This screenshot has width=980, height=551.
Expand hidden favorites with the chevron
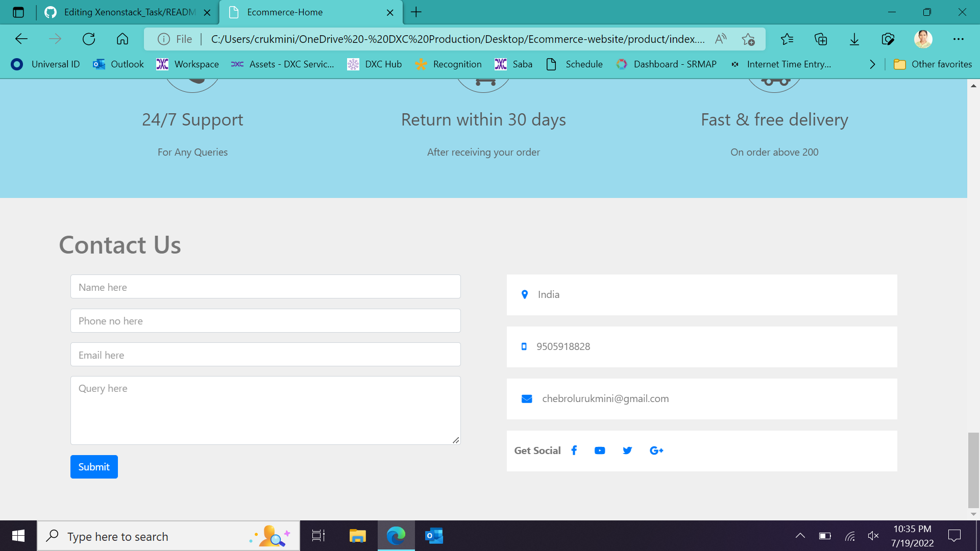click(872, 64)
